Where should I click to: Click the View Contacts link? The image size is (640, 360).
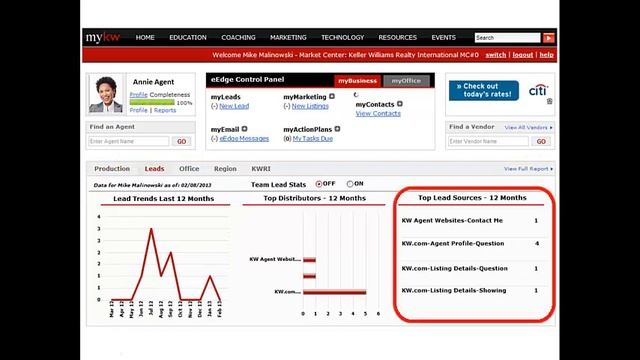point(378,113)
